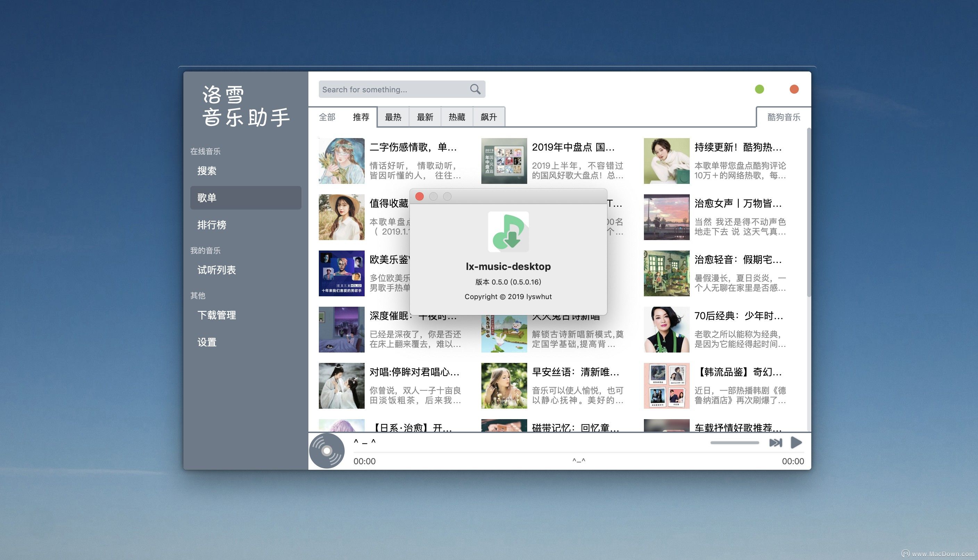Open the 持续更新！酷狗热 playlist thumbnail
The height and width of the screenshot is (560, 978).
coord(666,161)
